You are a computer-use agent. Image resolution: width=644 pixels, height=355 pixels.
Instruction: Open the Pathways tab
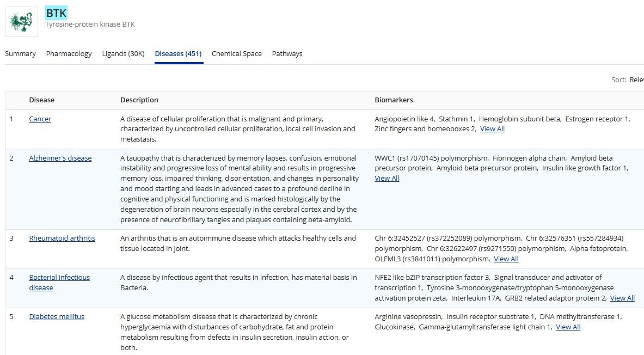pyautogui.click(x=287, y=54)
